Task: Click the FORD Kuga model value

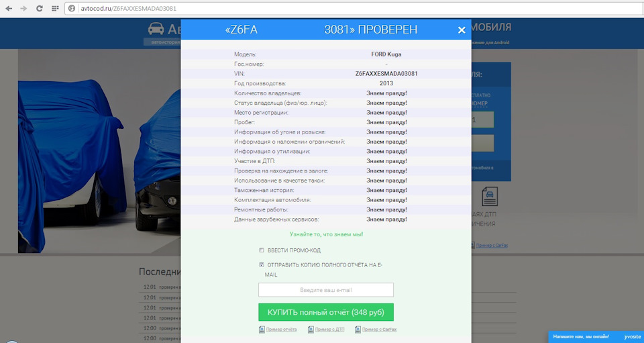Action: [x=386, y=54]
